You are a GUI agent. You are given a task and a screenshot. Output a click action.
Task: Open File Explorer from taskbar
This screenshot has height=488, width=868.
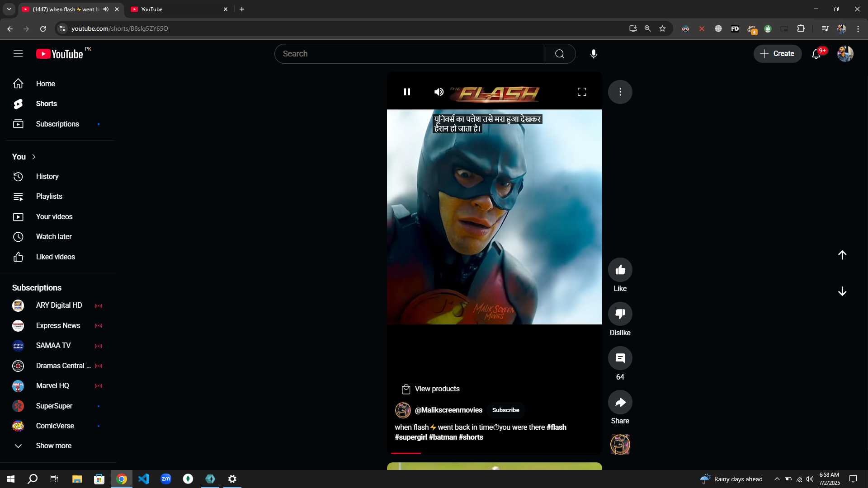tap(77, 479)
